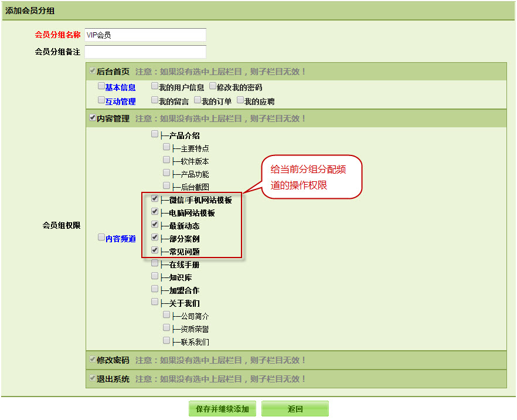Image resolution: width=517 pixels, height=420 pixels.
Task: Uncheck the 内容管理 checkbox
Action: (x=93, y=117)
